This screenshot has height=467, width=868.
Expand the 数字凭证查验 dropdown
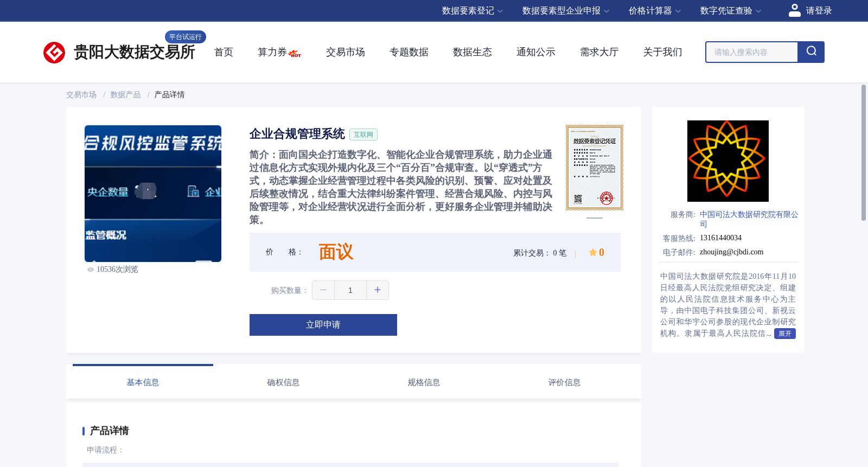(x=731, y=11)
